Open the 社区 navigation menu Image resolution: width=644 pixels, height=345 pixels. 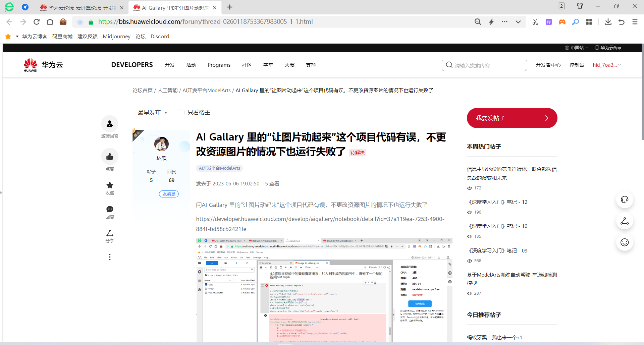click(247, 65)
